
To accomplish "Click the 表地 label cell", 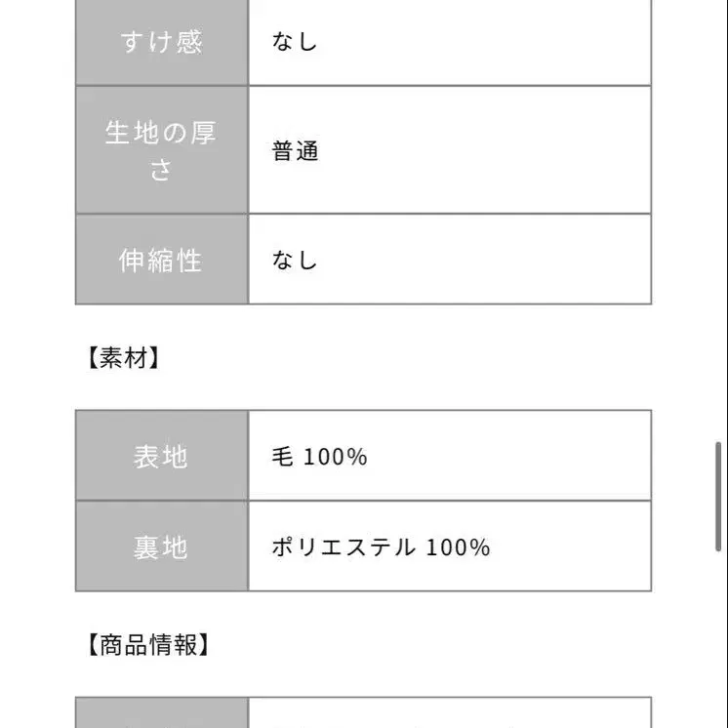I will [x=162, y=456].
